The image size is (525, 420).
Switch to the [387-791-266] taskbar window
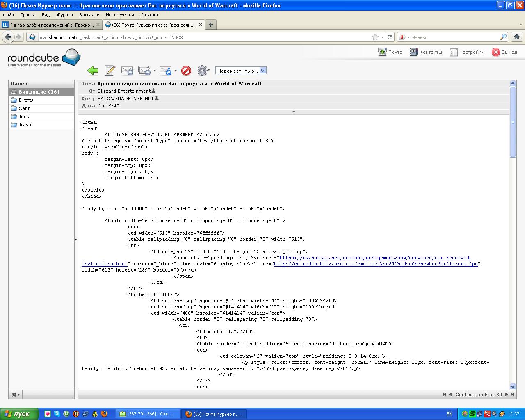148,414
